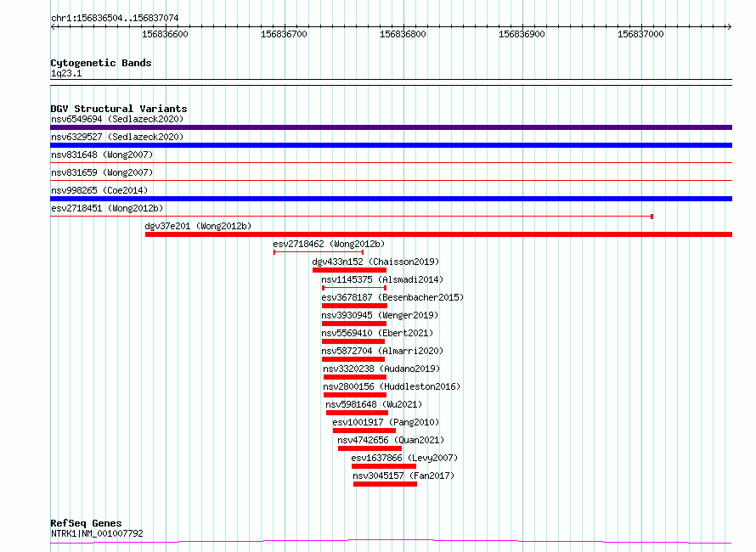Select nsv3045157 (Fan2017) label
Image resolution: width=756 pixels, height=552 pixels.
click(403, 476)
